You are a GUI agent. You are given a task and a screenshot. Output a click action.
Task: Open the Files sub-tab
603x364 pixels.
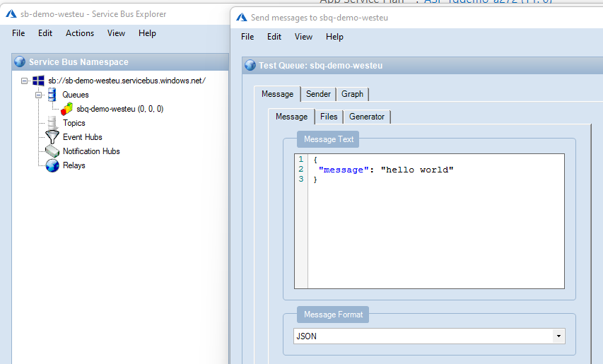click(x=328, y=117)
